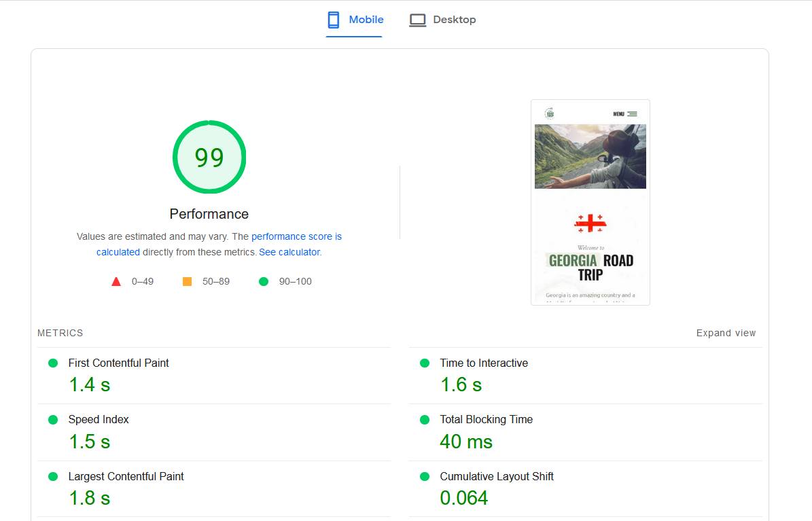Viewport: 812px width, 521px height.
Task: Open the 'performance score is calculated' link
Action: pyautogui.click(x=296, y=236)
